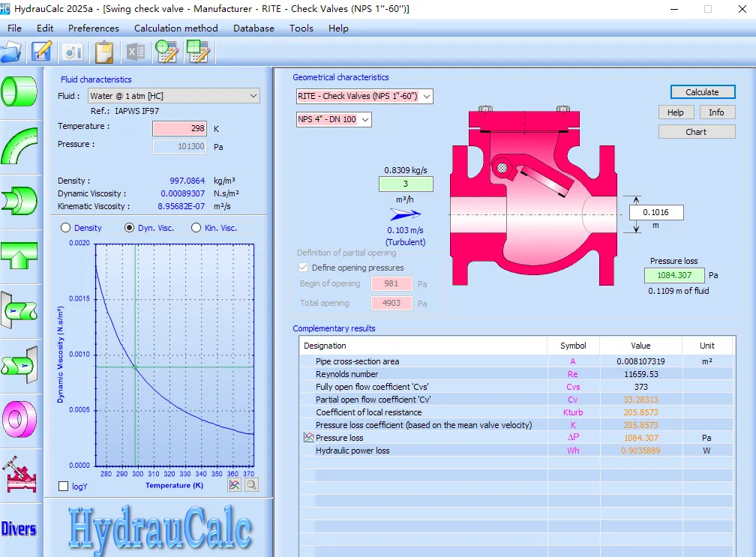The height and width of the screenshot is (557, 756).
Task: Select the pipe outlet component icon
Action: [x=19, y=365]
